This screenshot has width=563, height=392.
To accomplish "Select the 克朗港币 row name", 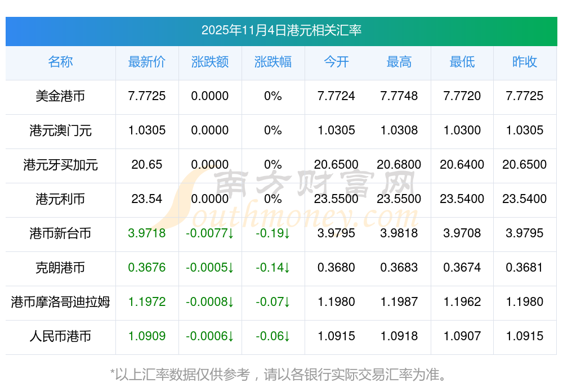I will [60, 268].
